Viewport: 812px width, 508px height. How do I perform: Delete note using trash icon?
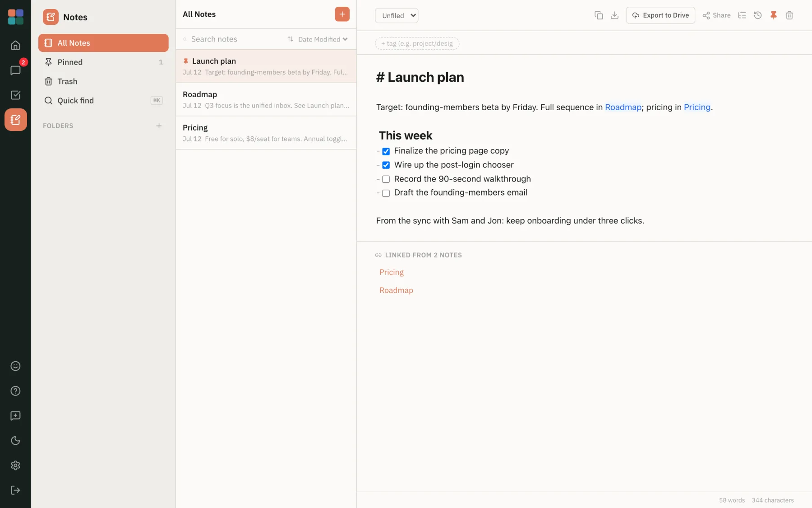click(x=789, y=15)
